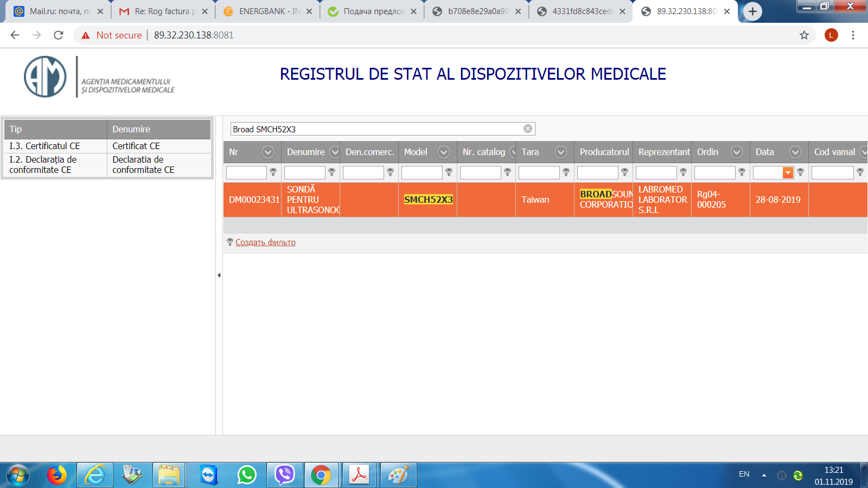Image resolution: width=868 pixels, height=488 pixels.
Task: Reload the page using the refresh icon
Action: pos(59,35)
